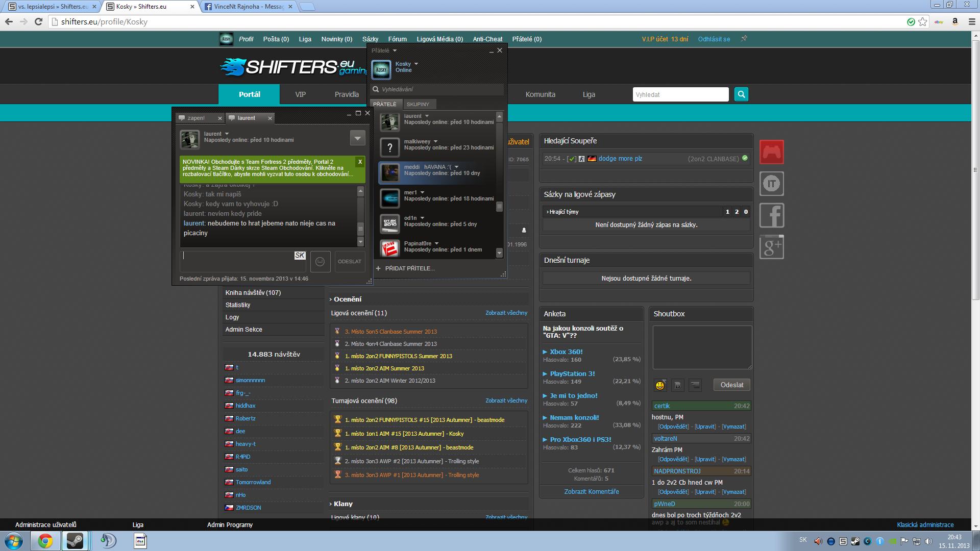Viewport: 980px width, 551px height.
Task: Click the pin icon next to Odhlásit se
Action: tap(744, 39)
